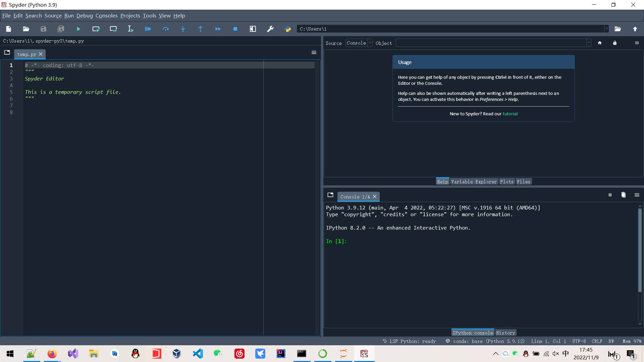This screenshot has height=362, width=644.
Task: Open Preferences wrench icon
Action: [x=270, y=29]
